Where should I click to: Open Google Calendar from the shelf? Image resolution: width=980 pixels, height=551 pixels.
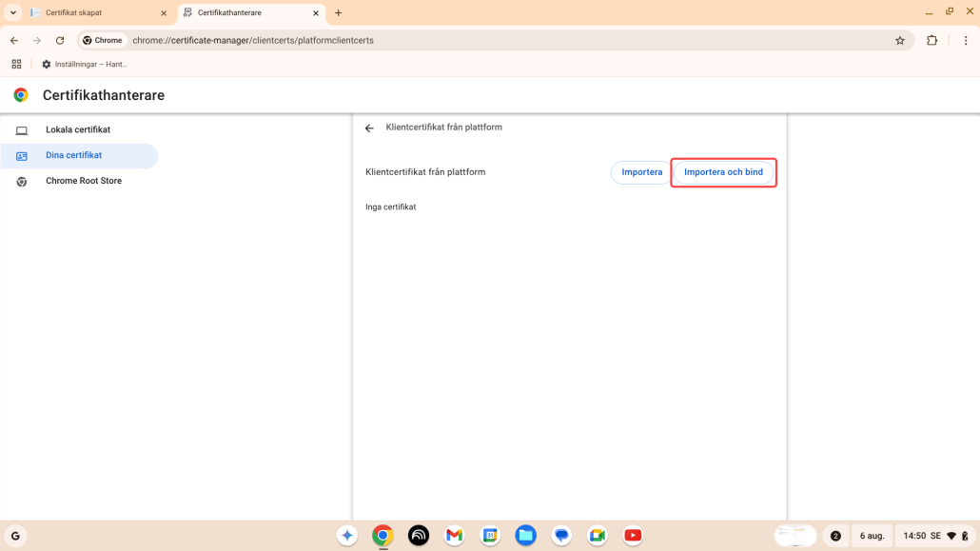coord(489,536)
